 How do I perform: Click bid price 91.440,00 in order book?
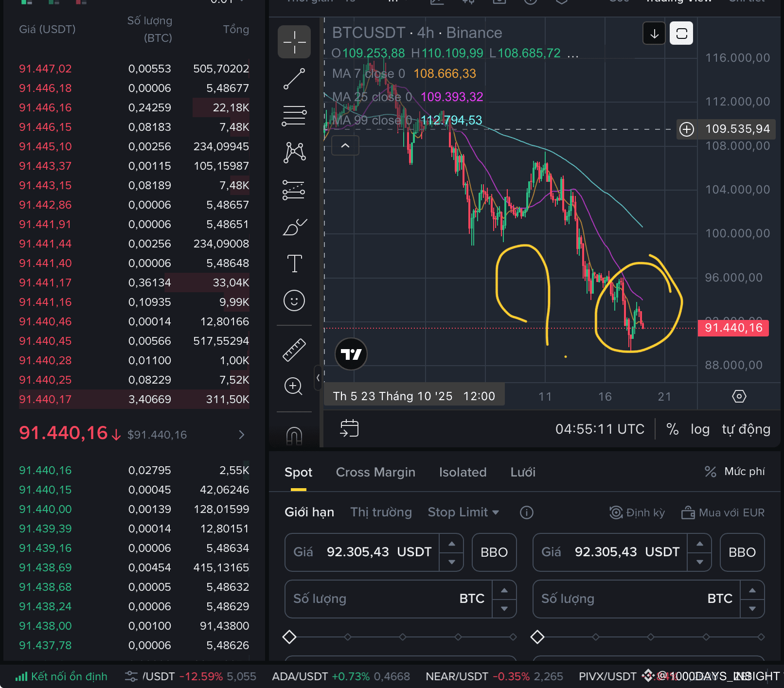click(45, 509)
